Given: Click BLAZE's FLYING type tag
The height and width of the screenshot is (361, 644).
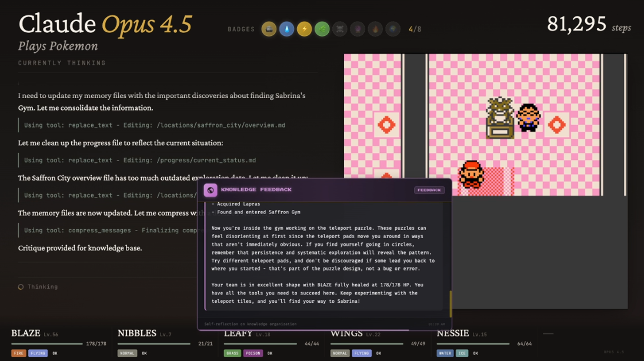Looking at the screenshot, I should coord(38,353).
